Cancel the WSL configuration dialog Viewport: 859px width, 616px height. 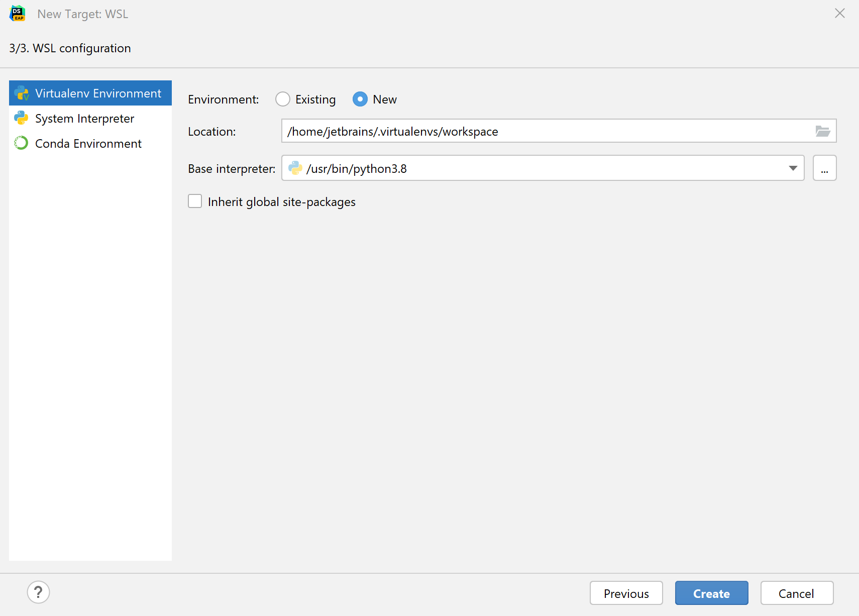click(x=797, y=593)
